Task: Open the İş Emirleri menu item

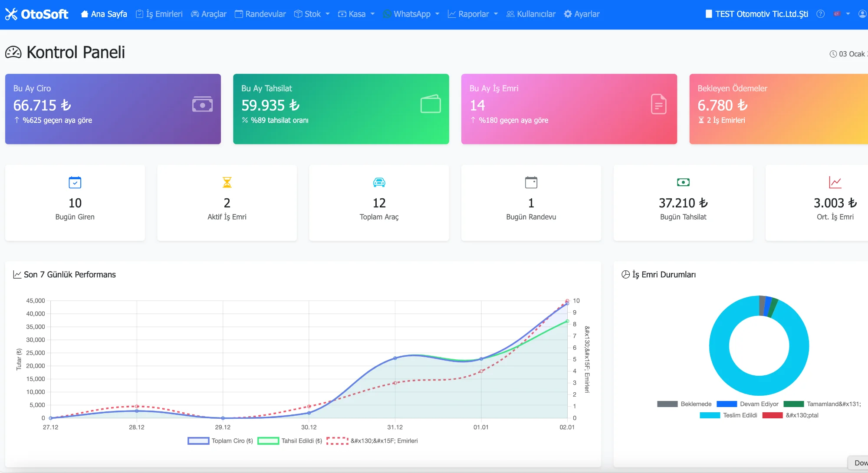Action: [x=159, y=14]
